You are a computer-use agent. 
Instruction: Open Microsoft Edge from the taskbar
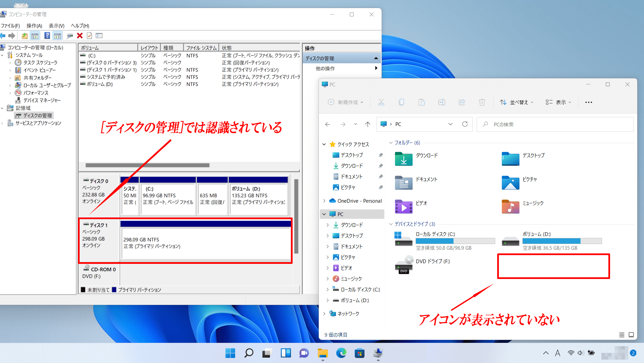click(x=341, y=353)
